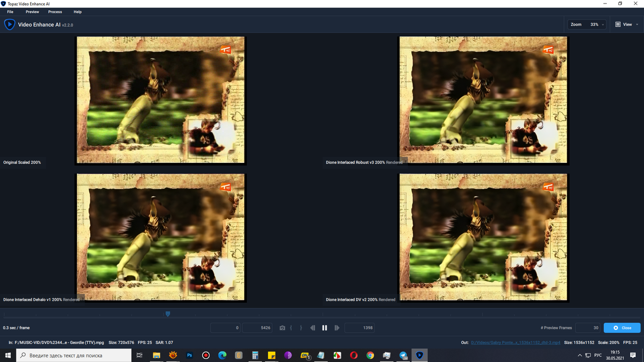Open Google Chrome from the taskbar
The width and height of the screenshot is (644, 362).
tap(370, 355)
